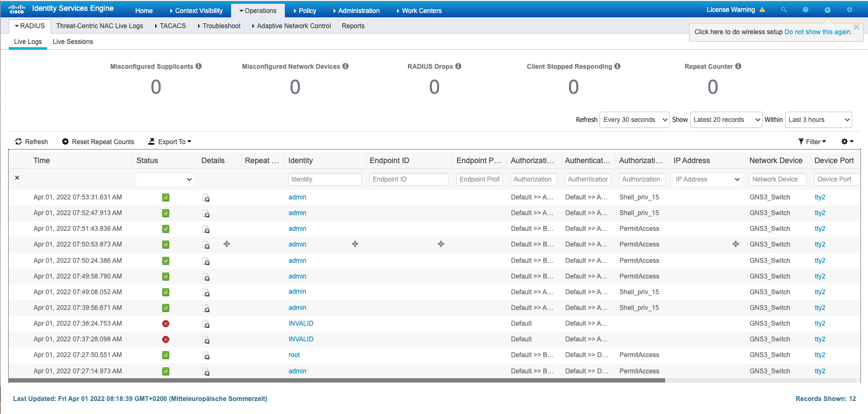Focus the Identity filter field
This screenshot has width=868, height=414.
(x=325, y=179)
